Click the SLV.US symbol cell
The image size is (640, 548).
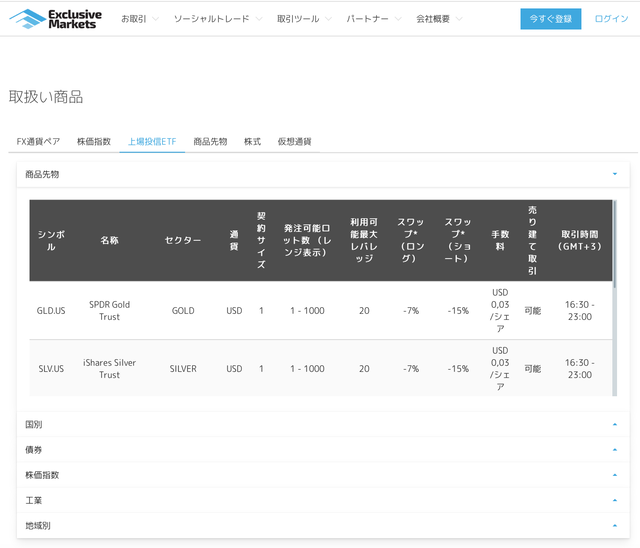51,369
